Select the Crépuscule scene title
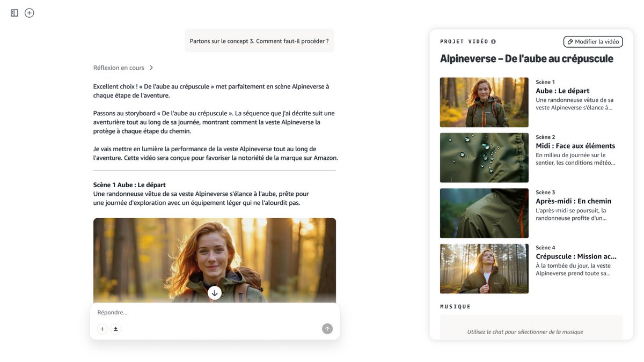The height and width of the screenshot is (362, 644). click(x=576, y=256)
